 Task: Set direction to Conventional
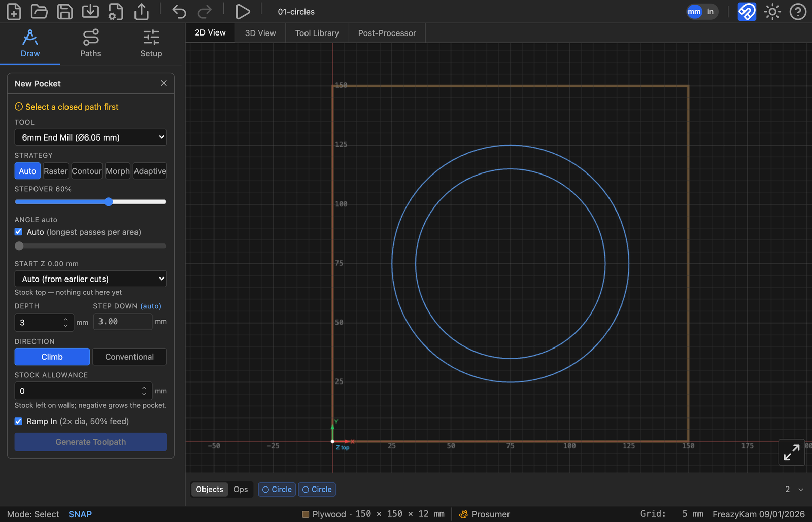click(x=129, y=357)
